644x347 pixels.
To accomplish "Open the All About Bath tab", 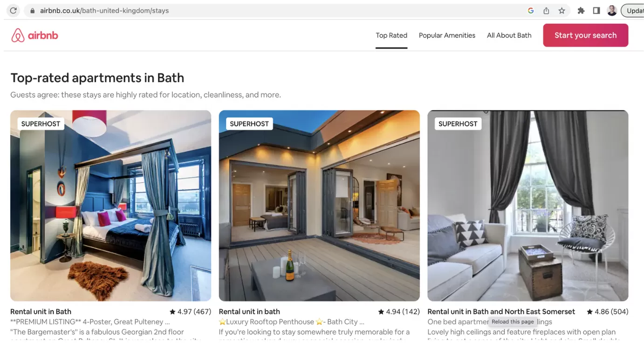I will tap(509, 35).
